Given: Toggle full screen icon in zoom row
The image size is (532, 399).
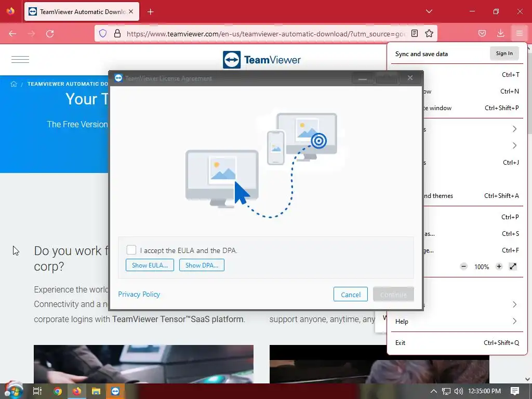Looking at the screenshot, I should pos(513,267).
